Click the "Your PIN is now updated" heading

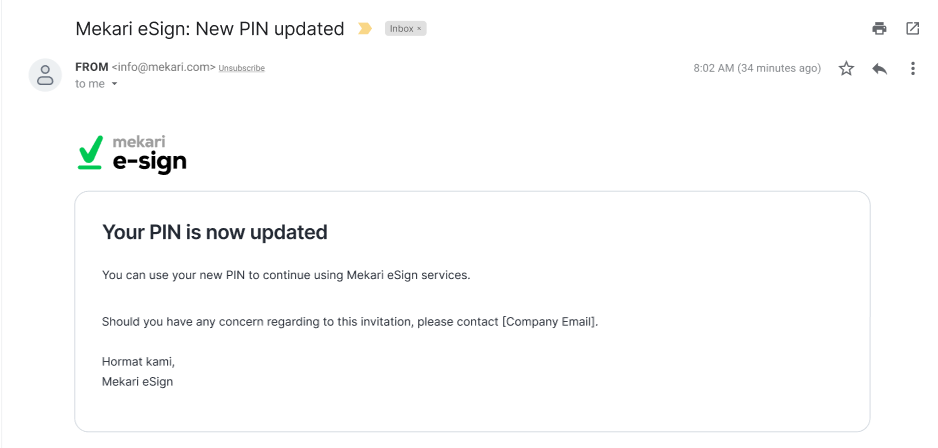215,233
